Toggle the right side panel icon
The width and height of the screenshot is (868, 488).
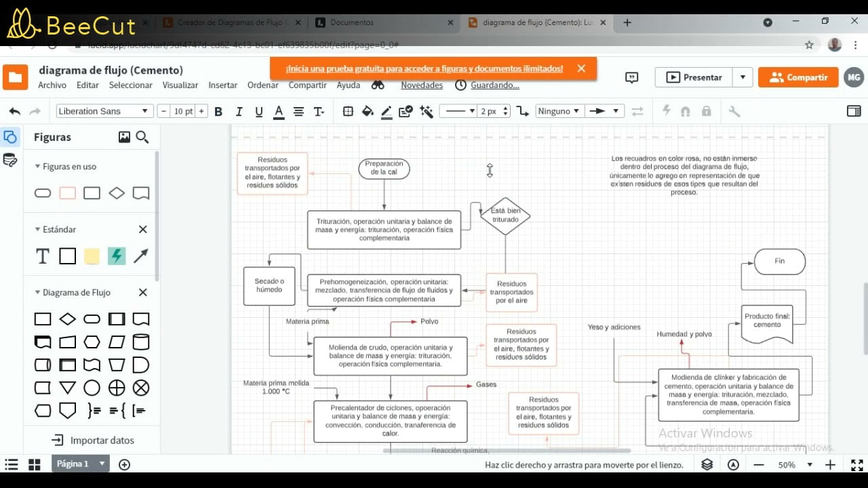(x=854, y=111)
